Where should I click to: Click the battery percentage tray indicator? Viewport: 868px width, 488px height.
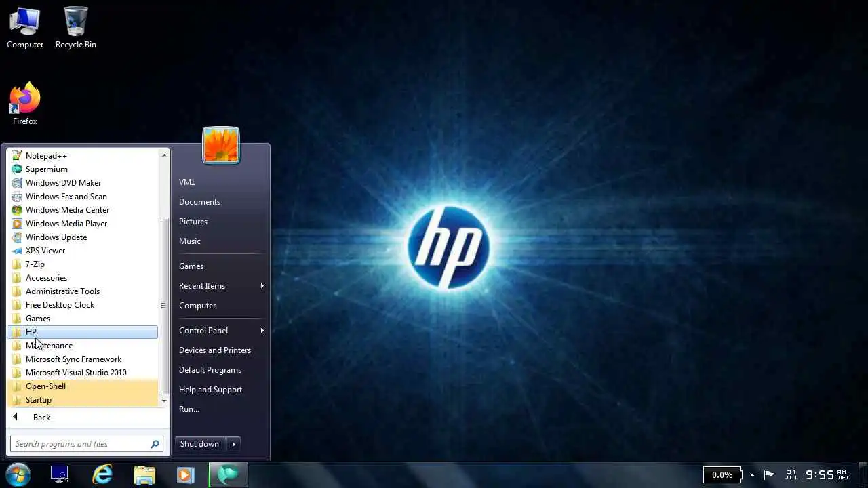[x=722, y=474]
